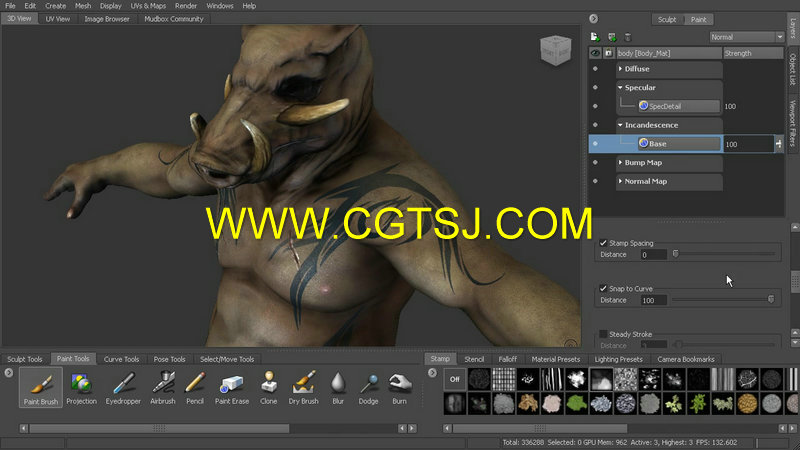The width and height of the screenshot is (800, 450).
Task: Open the Mesh menu
Action: [x=83, y=6]
